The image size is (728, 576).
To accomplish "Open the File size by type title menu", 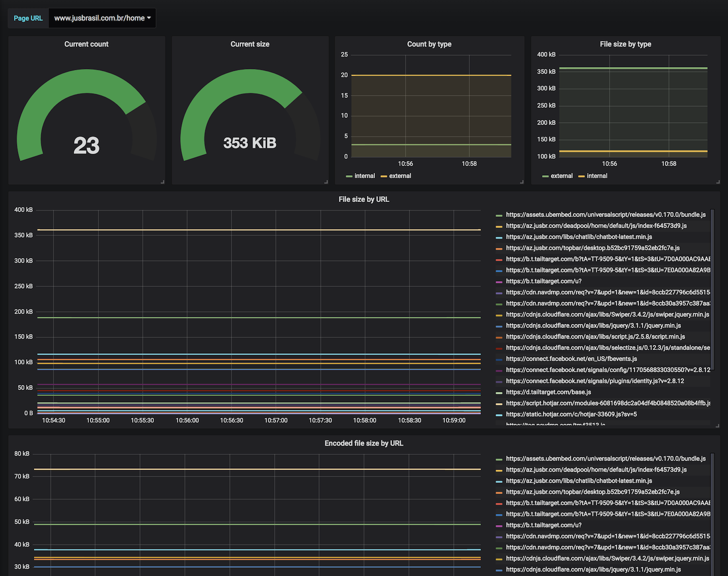I will 626,44.
